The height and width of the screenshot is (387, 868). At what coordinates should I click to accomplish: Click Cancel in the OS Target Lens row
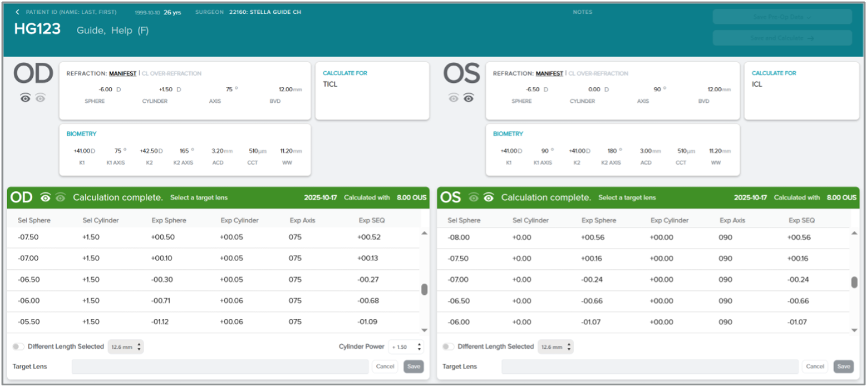(x=815, y=367)
